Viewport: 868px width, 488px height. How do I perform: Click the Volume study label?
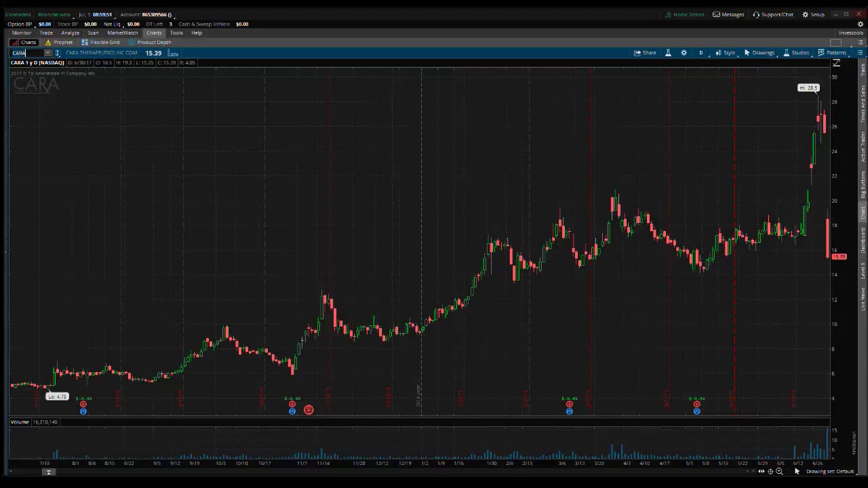[x=20, y=422]
